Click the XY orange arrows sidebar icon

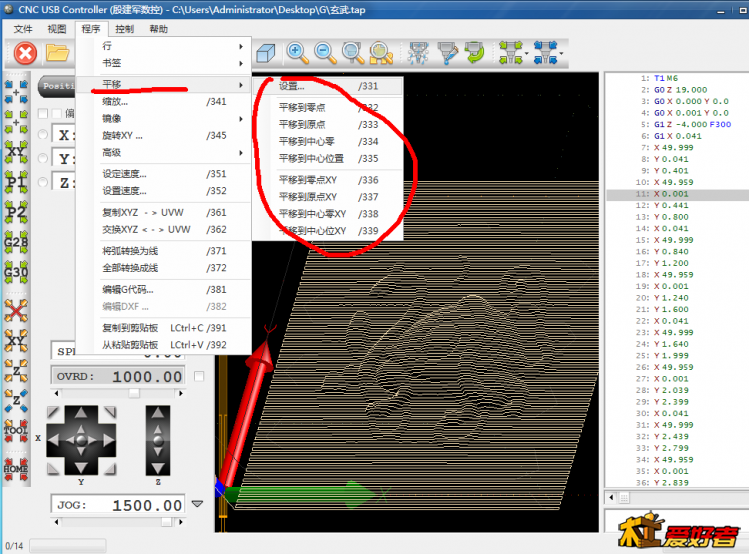coord(16,341)
